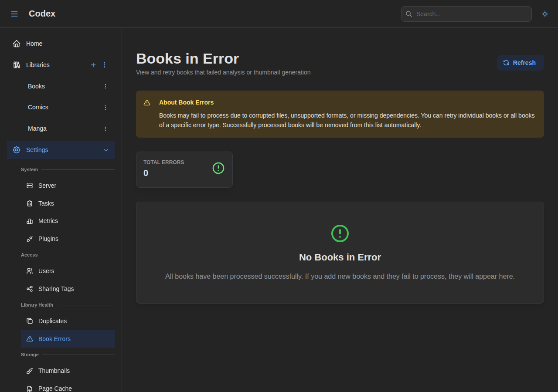Click inside the Search field
This screenshot has height=392, width=558.
466,14
